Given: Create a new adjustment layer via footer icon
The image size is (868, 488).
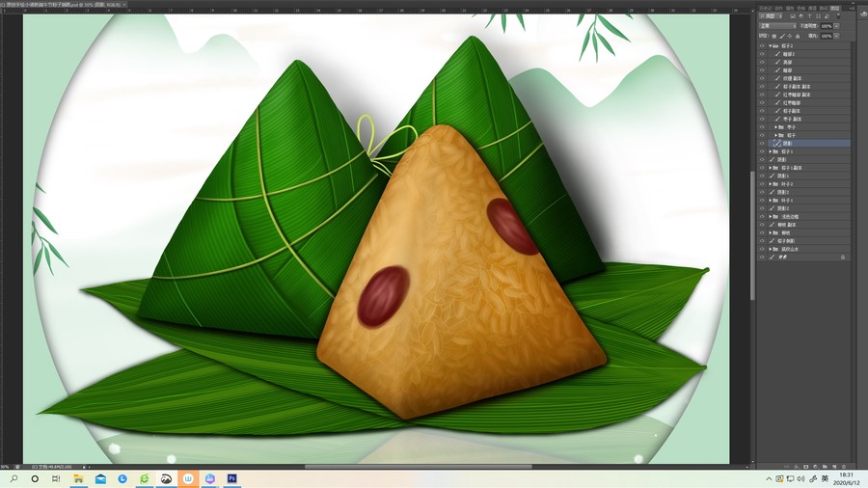Looking at the screenshot, I should click(x=815, y=467).
